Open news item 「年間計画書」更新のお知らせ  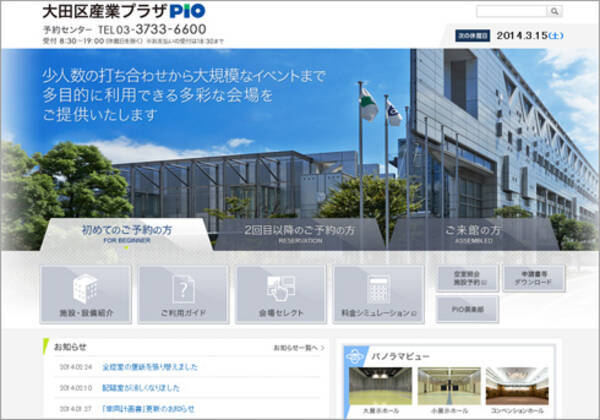click(x=148, y=409)
